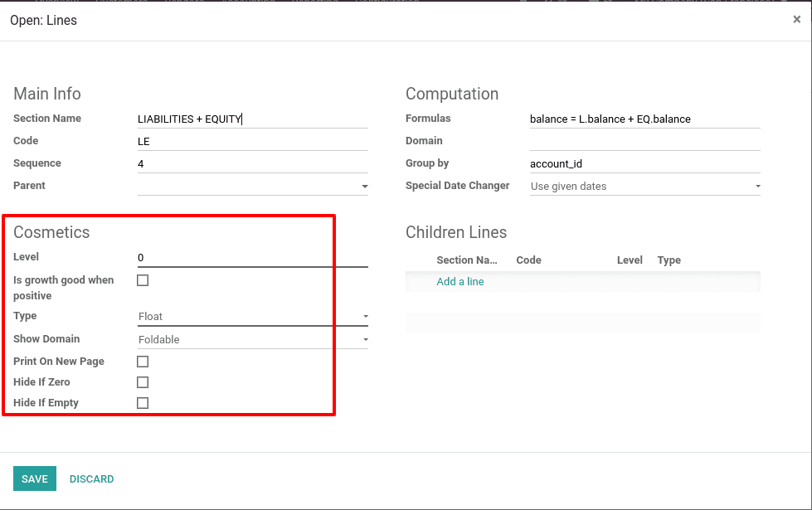Viewport: 812px width, 510px height.
Task: Sort Children Lines by Code column
Action: pos(528,260)
